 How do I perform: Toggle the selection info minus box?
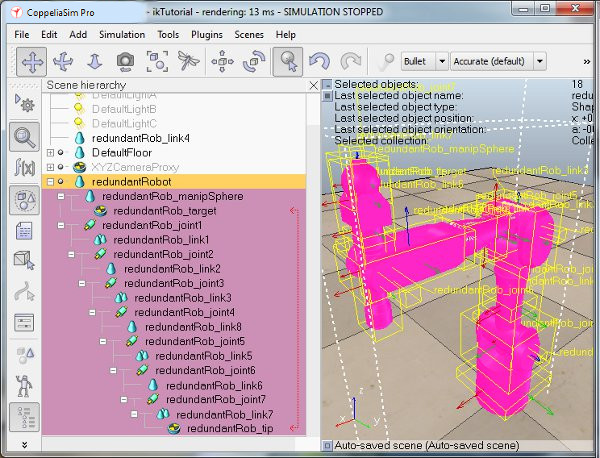(x=327, y=84)
